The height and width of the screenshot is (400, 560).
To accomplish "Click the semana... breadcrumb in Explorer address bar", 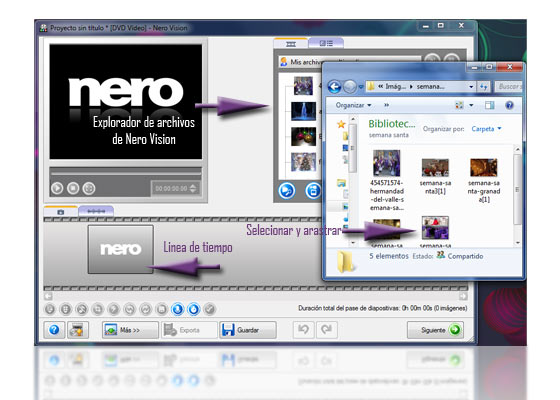I will pos(430,86).
